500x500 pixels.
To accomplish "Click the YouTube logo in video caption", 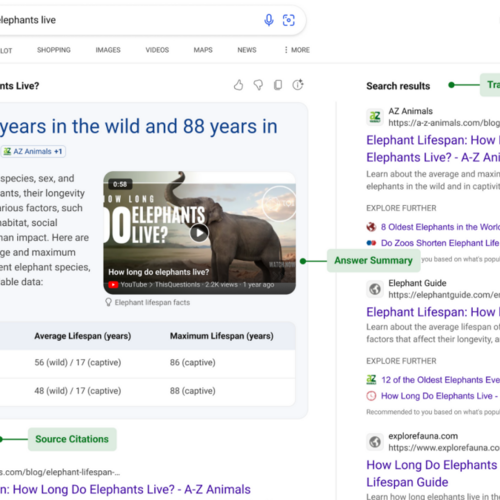I will coord(113,285).
